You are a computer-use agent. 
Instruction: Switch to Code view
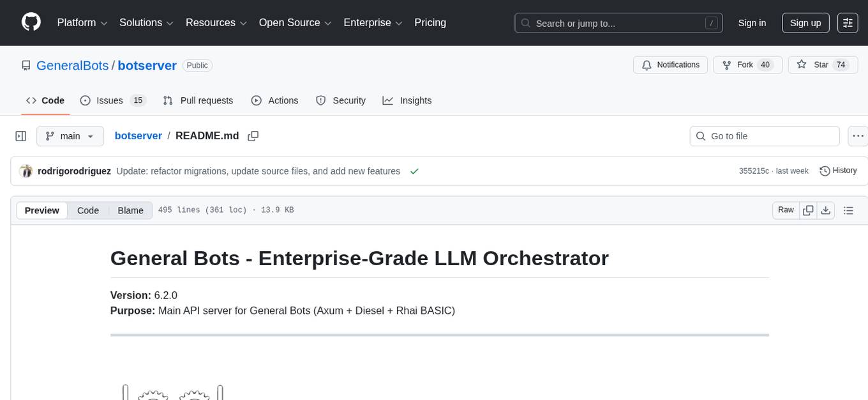(88, 210)
